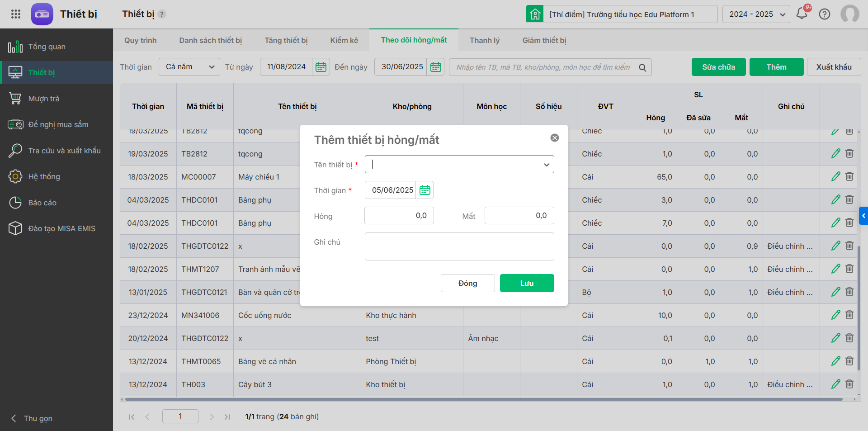This screenshot has width=868, height=431.
Task: Close the Thêm thiết bị hỏng/mất dialog
Action: (x=555, y=138)
